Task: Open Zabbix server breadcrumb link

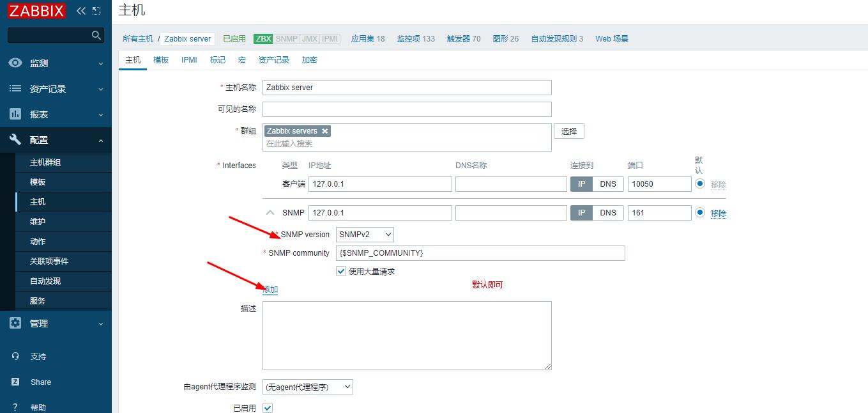Action: (187, 38)
